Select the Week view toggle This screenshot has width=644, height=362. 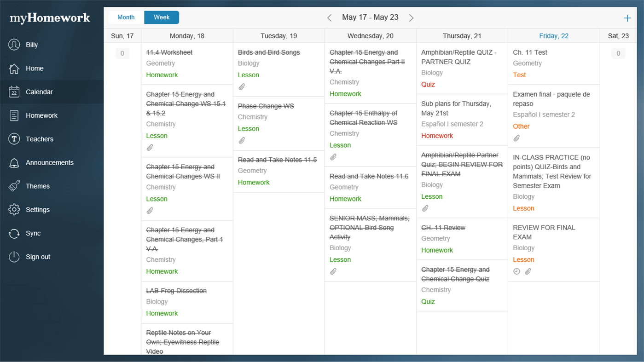click(x=161, y=17)
